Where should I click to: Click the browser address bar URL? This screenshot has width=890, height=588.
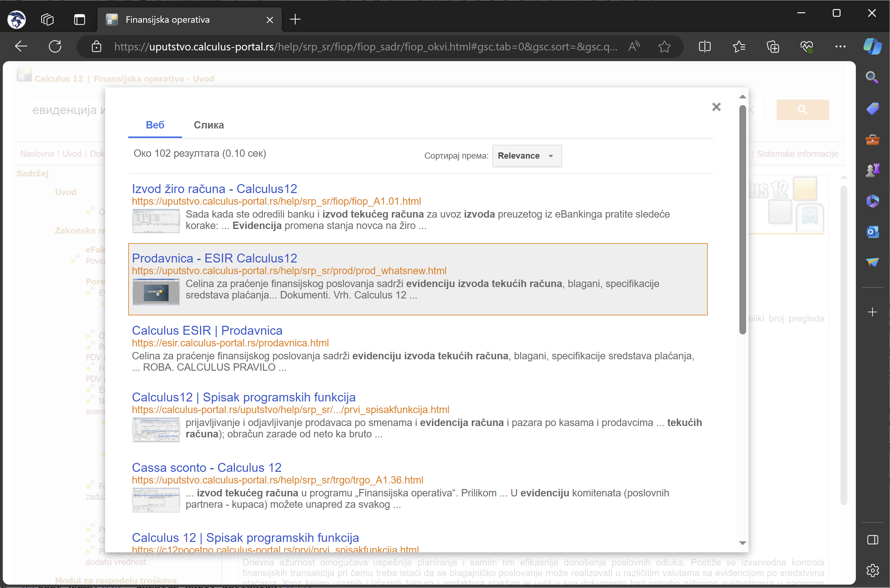[x=365, y=46]
